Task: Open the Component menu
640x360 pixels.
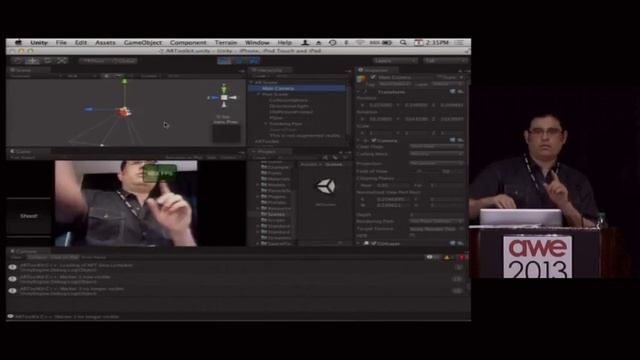Action: point(188,42)
